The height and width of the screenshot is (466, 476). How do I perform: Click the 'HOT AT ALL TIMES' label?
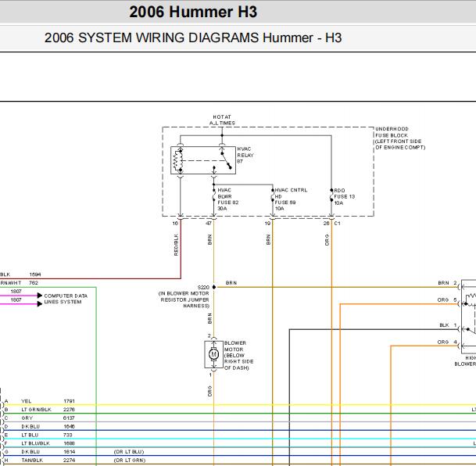click(222, 120)
